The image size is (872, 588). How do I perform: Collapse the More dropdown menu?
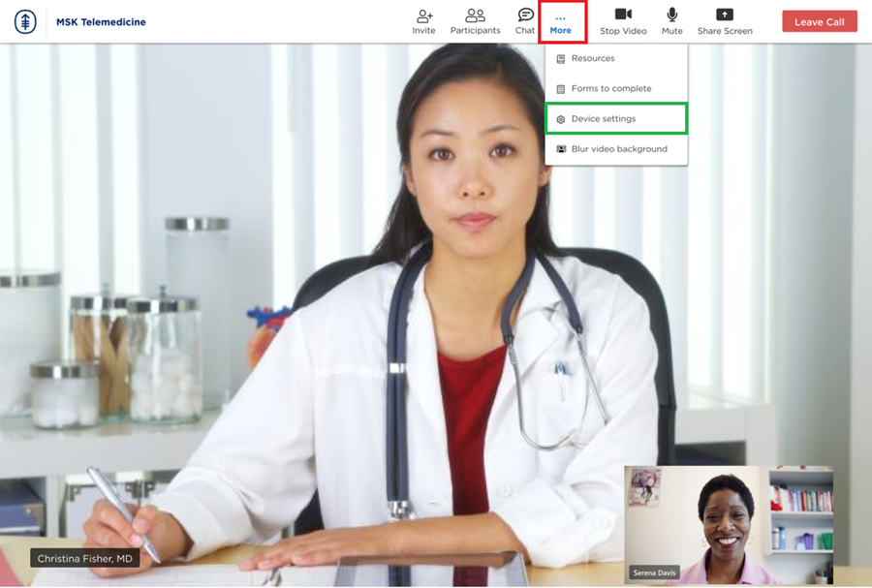coord(561,21)
